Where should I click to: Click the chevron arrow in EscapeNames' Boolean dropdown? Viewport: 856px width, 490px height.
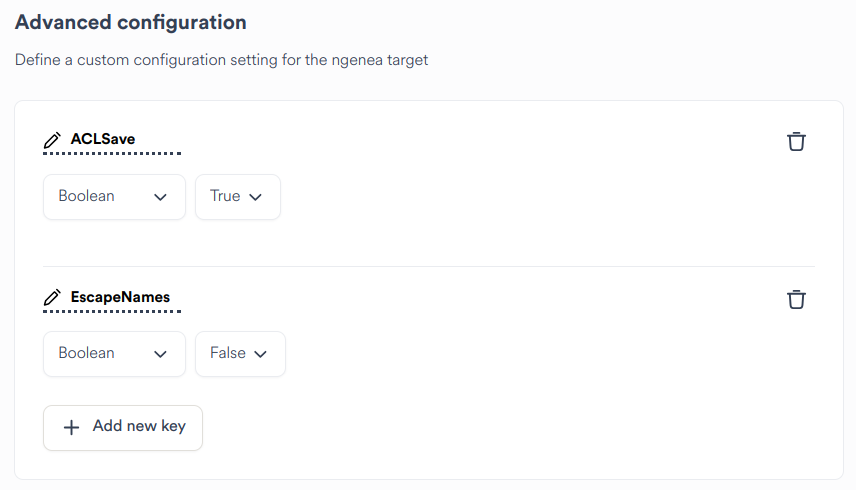point(160,354)
